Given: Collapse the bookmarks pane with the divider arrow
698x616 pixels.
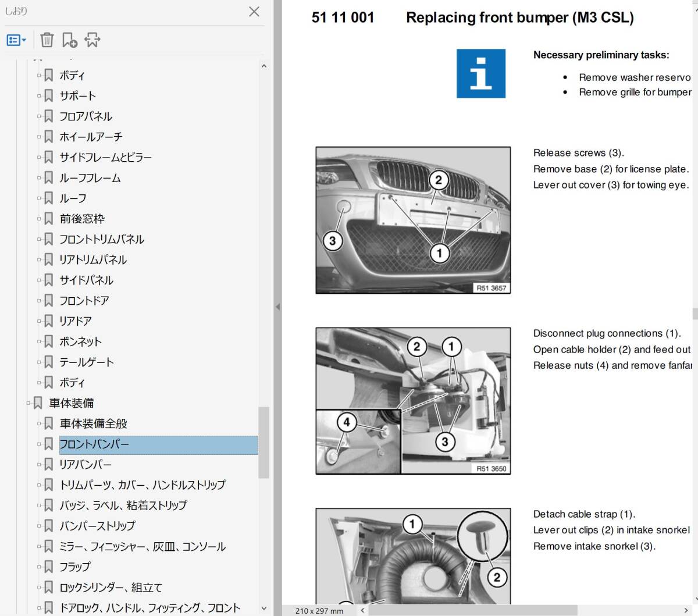Looking at the screenshot, I should pyautogui.click(x=277, y=307).
